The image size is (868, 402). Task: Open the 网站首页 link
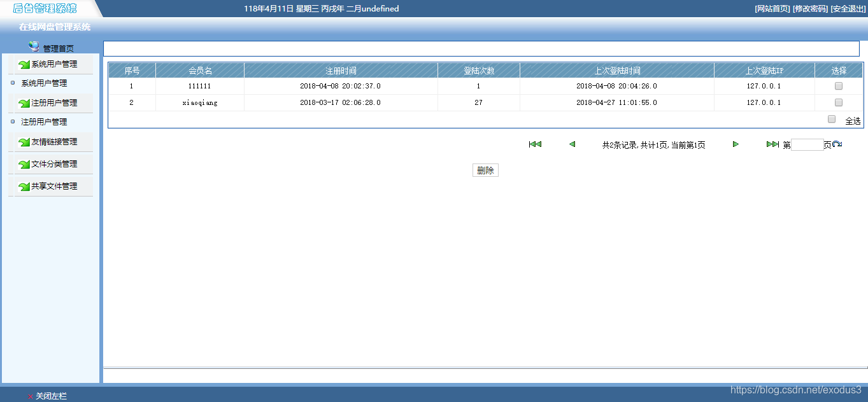click(772, 8)
